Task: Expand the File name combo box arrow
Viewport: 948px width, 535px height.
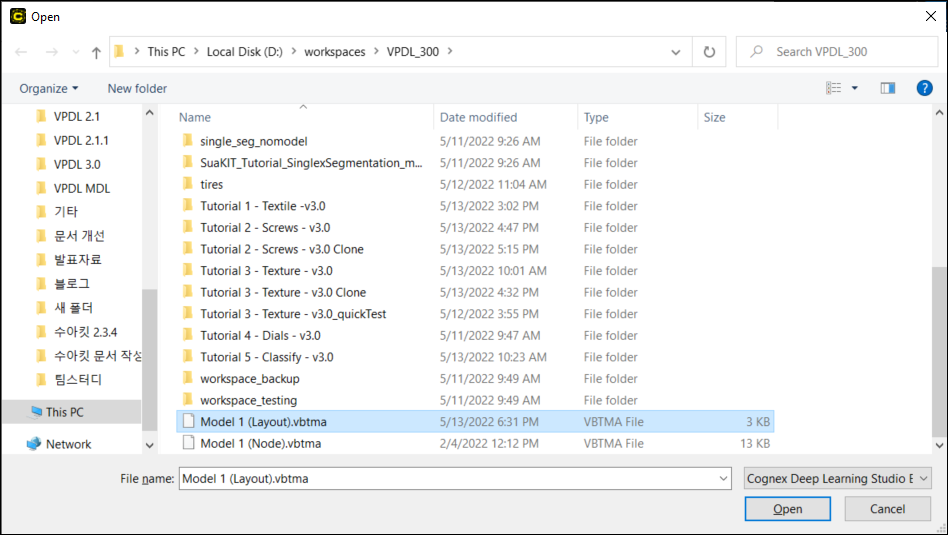Action: coord(723,479)
